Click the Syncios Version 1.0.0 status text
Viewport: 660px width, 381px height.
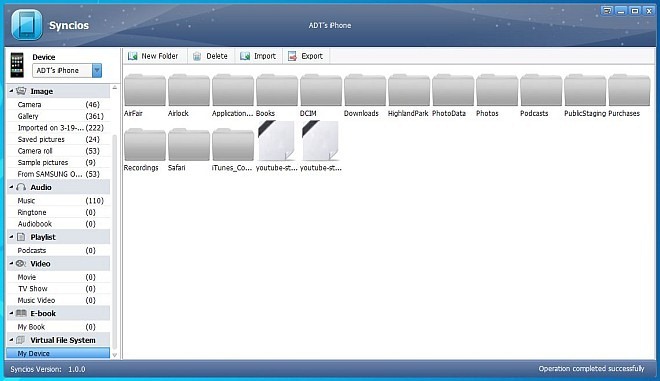48,369
